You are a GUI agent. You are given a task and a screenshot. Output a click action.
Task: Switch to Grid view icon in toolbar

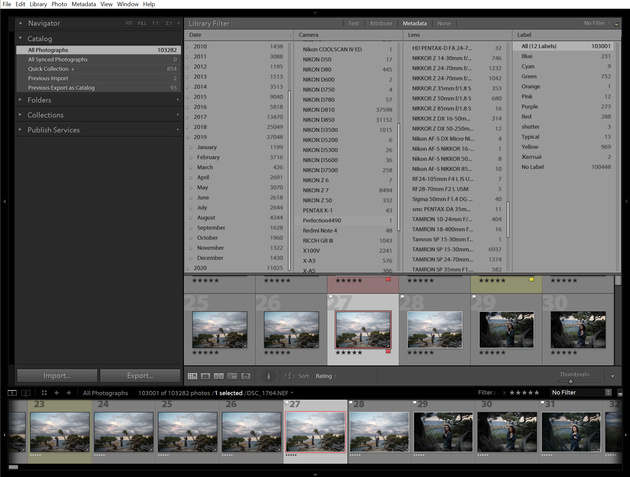pos(192,376)
